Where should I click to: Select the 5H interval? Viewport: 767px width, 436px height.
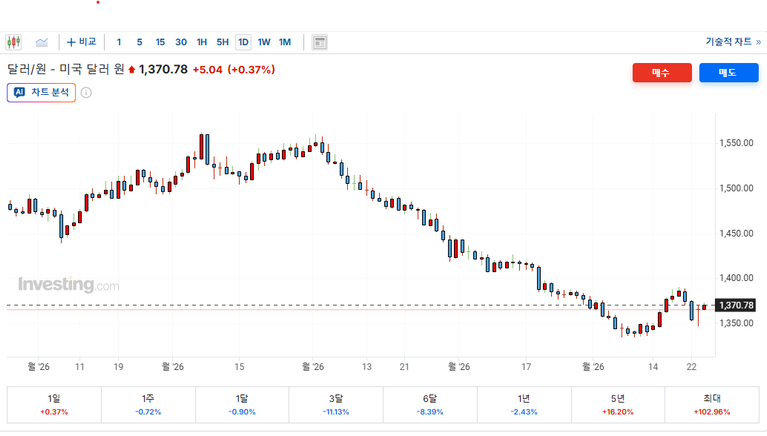[223, 42]
